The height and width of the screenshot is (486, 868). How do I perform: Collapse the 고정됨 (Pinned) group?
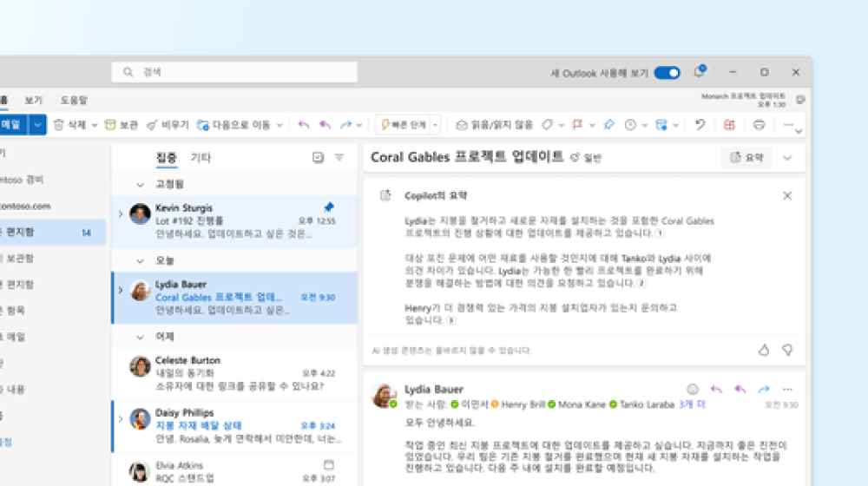pyautogui.click(x=140, y=185)
